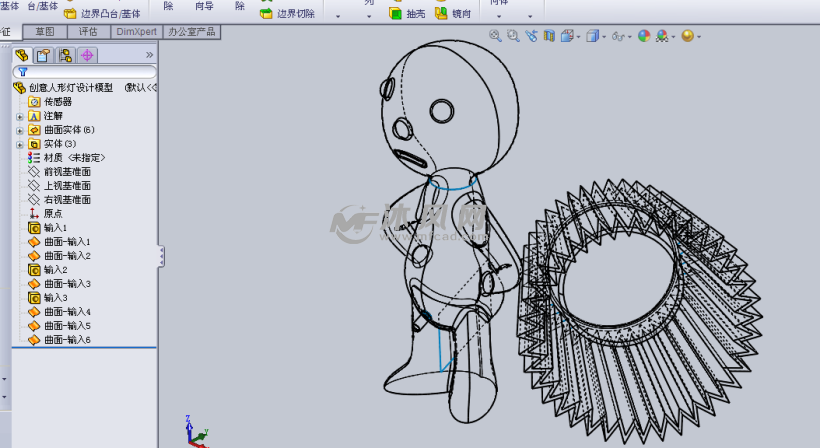Expand the 曲面实体(6) node
Viewport: 820px width, 448px height.
pyautogui.click(x=20, y=130)
